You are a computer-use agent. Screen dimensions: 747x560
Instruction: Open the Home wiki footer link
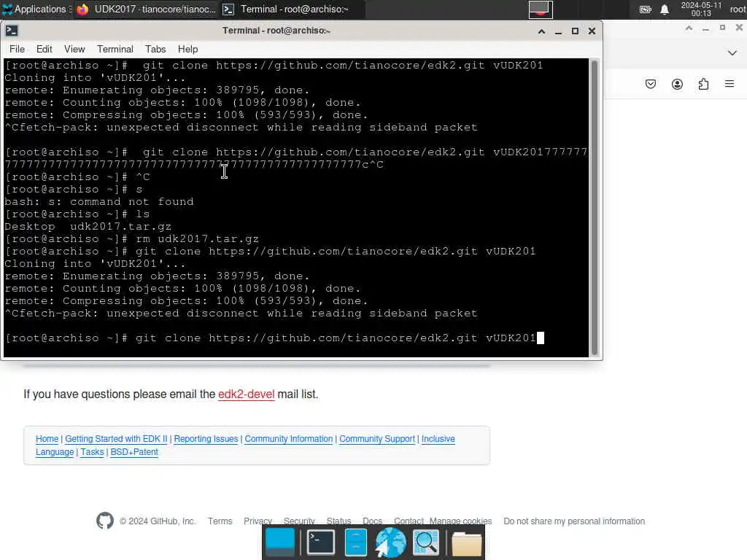tap(47, 438)
